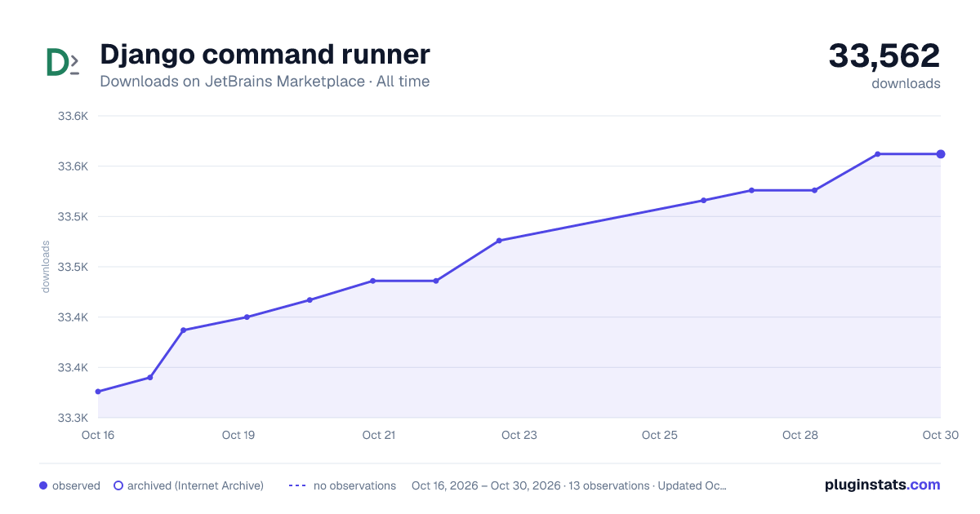Click the filled 'observed' legend dot
The height and width of the screenshot is (514, 980).
43,485
